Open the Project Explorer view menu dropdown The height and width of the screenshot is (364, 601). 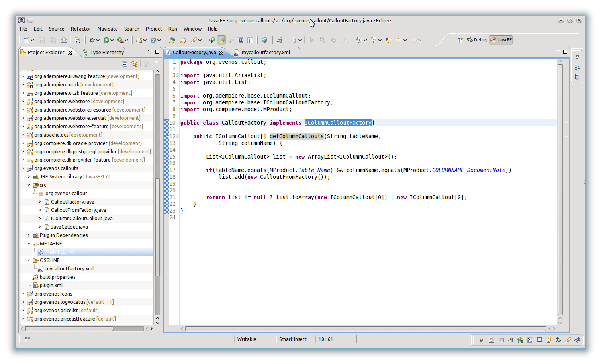pyautogui.click(x=157, y=62)
